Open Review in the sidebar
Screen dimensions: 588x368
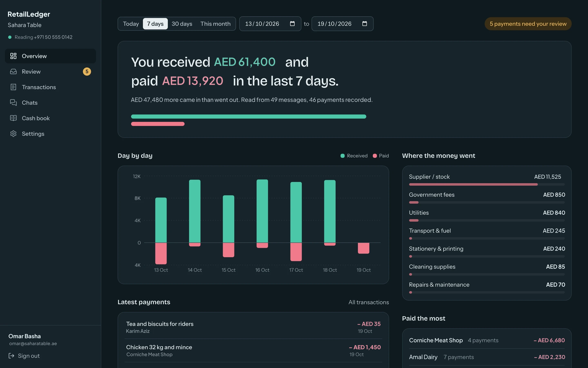(x=50, y=72)
